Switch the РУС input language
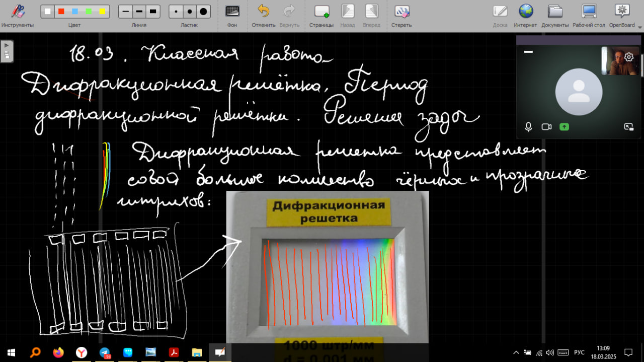The image size is (644, 362). [x=579, y=352]
